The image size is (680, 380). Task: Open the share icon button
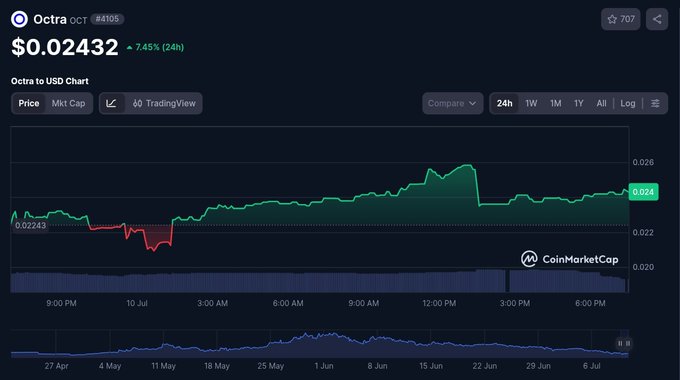(x=657, y=19)
